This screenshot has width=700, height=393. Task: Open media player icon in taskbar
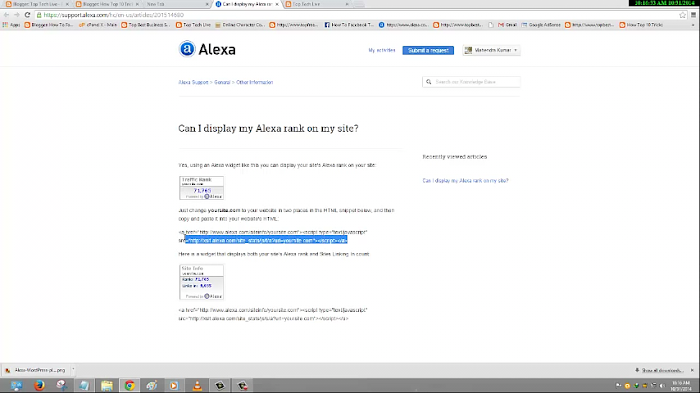point(174,385)
